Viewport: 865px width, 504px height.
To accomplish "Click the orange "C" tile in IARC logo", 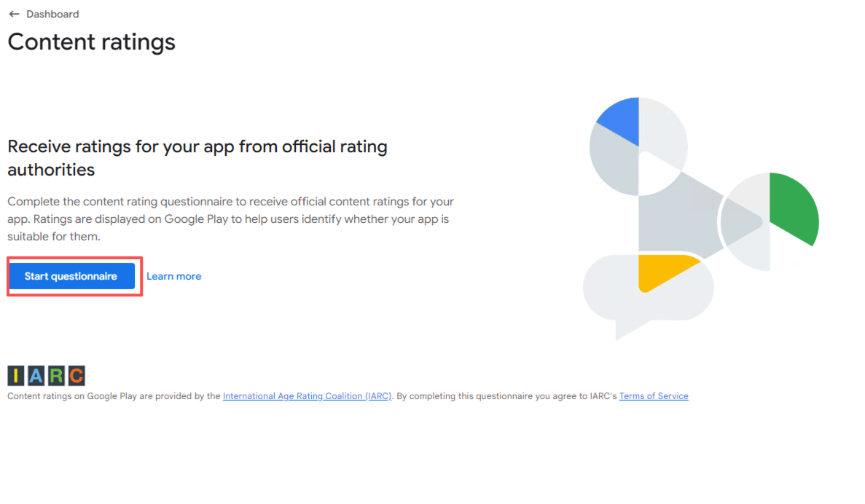I will pyautogui.click(x=76, y=376).
